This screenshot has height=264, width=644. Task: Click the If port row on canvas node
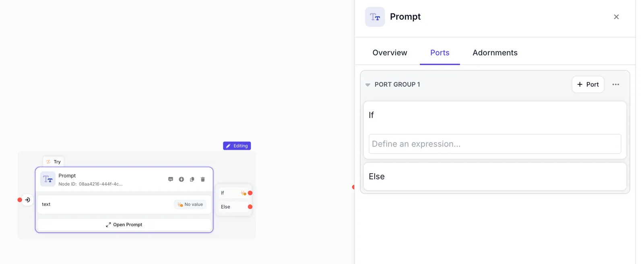click(x=234, y=193)
